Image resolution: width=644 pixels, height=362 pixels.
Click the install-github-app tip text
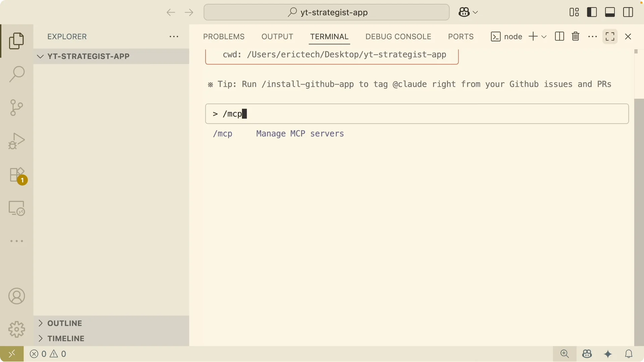coord(410,84)
